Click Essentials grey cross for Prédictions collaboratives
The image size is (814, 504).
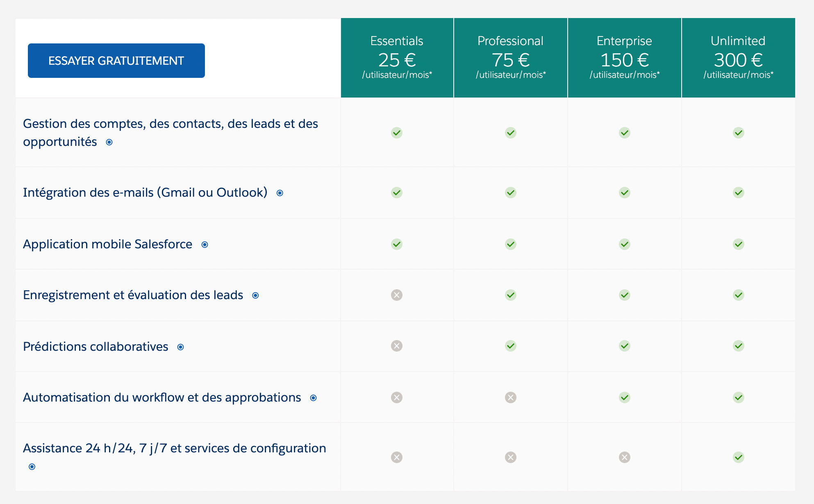[x=397, y=346]
